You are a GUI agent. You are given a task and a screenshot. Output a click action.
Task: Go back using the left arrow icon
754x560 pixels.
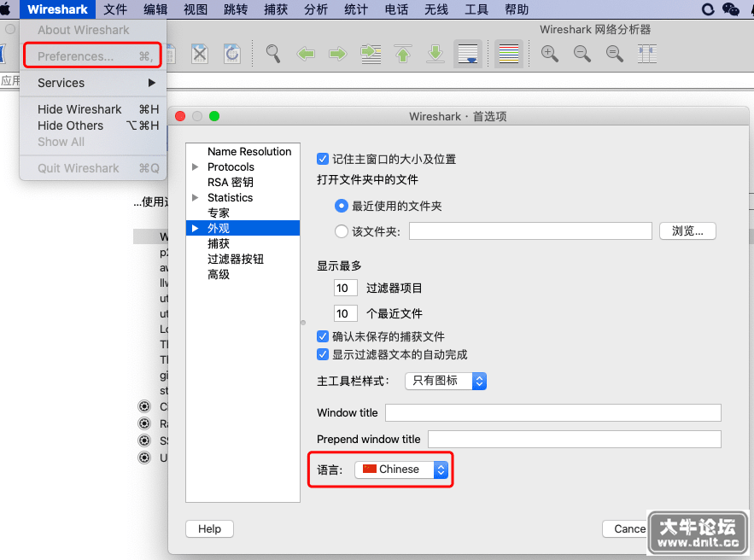click(306, 54)
